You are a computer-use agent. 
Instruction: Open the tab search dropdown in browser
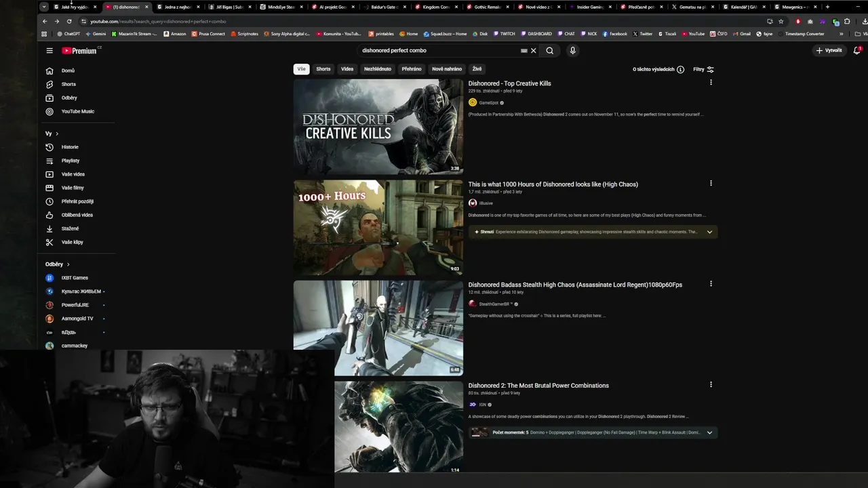[44, 7]
